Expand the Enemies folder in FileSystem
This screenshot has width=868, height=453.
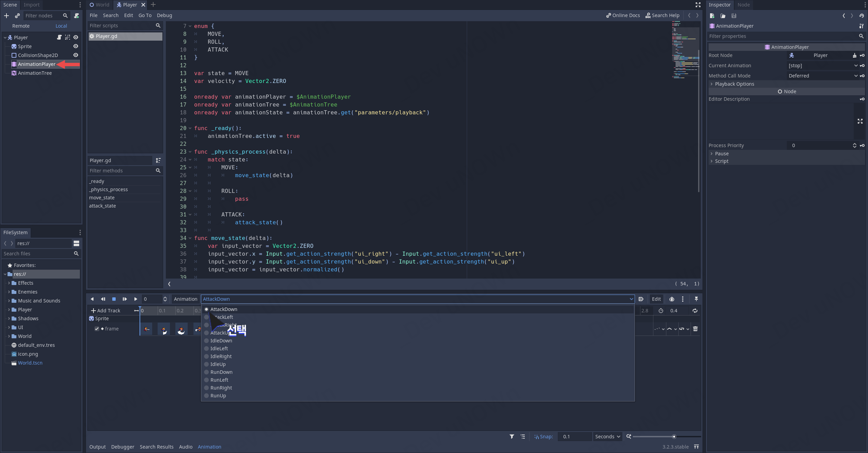pos(9,292)
